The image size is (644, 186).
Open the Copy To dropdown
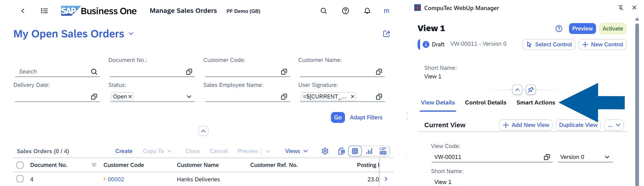(157, 151)
